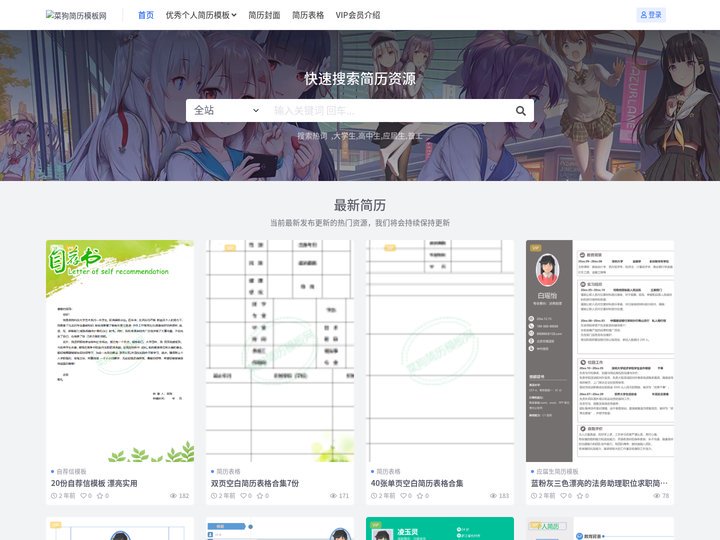
Task: Click the 登录 login button
Action: (651, 15)
